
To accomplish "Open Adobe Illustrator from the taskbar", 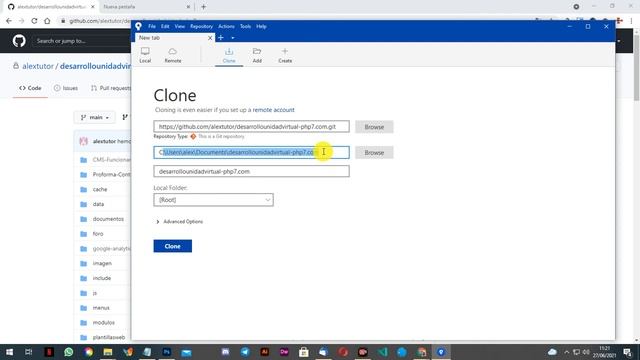I will 264,352.
